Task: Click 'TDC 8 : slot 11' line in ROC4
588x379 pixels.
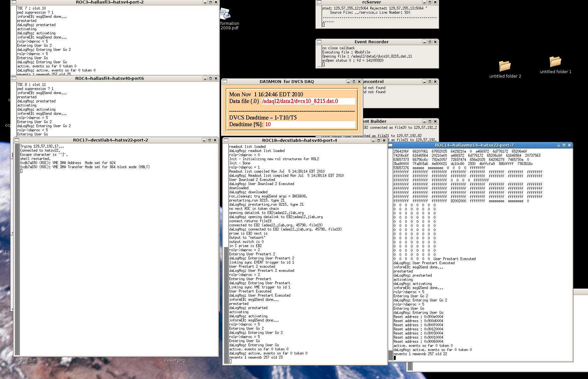Action: tap(31, 85)
